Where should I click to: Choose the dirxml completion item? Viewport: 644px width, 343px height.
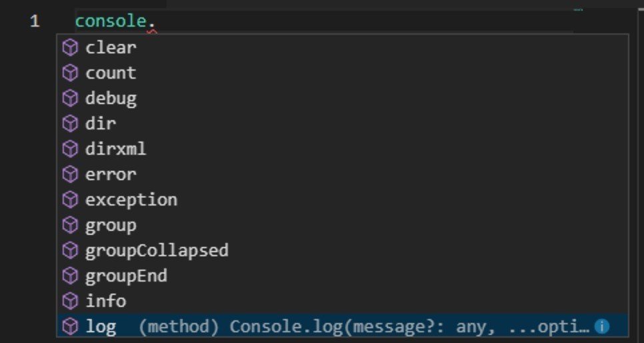(115, 149)
